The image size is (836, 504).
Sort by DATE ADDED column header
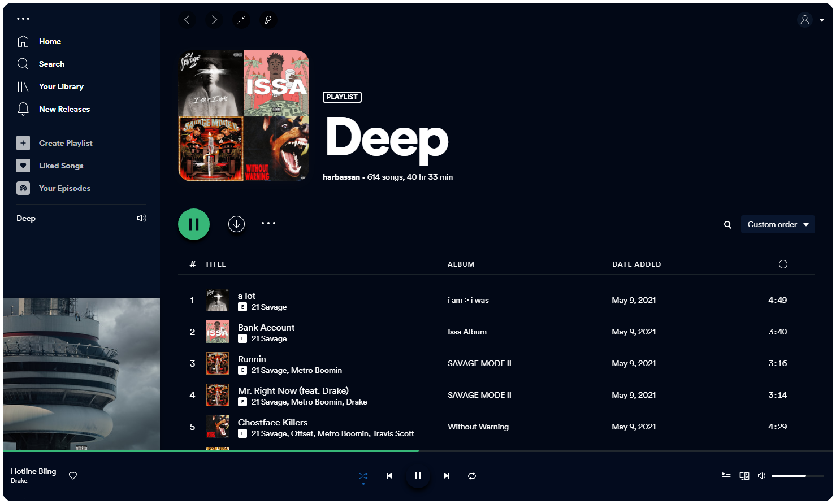(636, 264)
